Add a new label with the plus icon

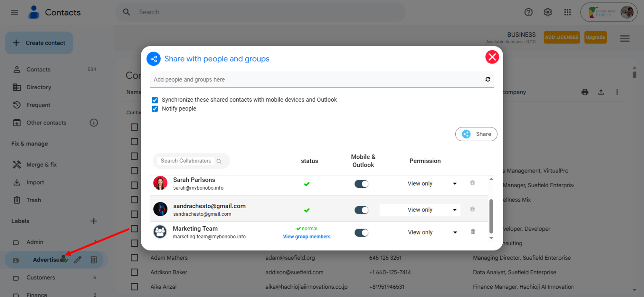(x=94, y=221)
